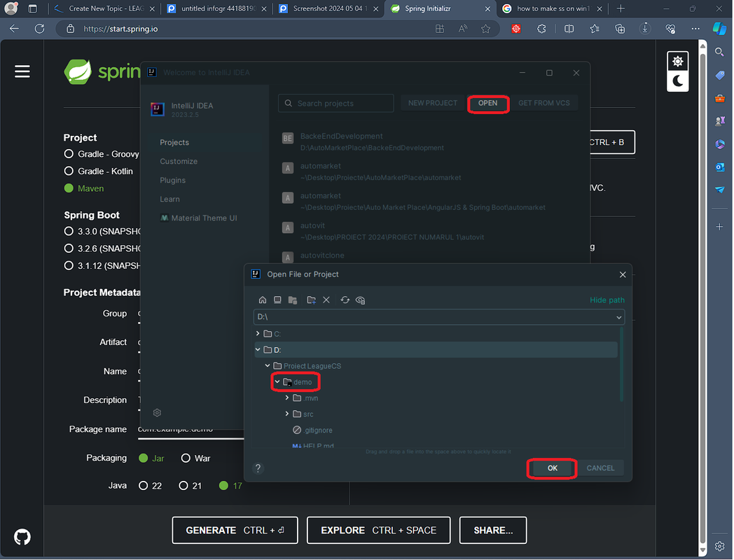Click the Hide path link
The width and height of the screenshot is (734, 560).
607,300
